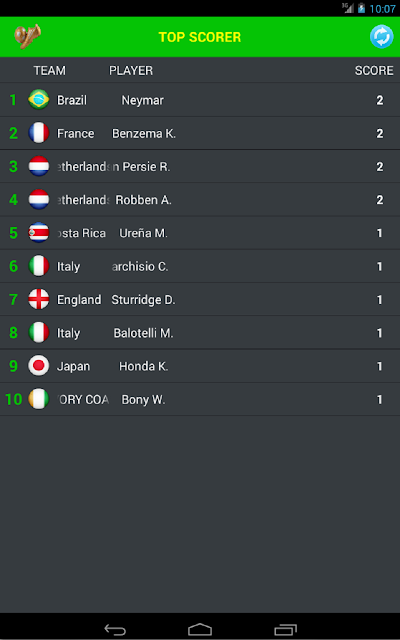
Task: Select the SCORE column header
Action: click(374, 70)
